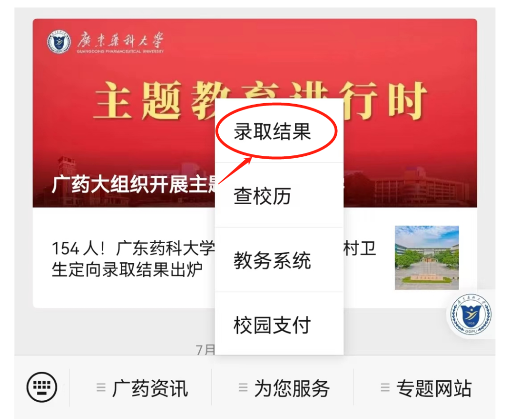
Task: Tap the university emblem in banner
Action: 59,42
